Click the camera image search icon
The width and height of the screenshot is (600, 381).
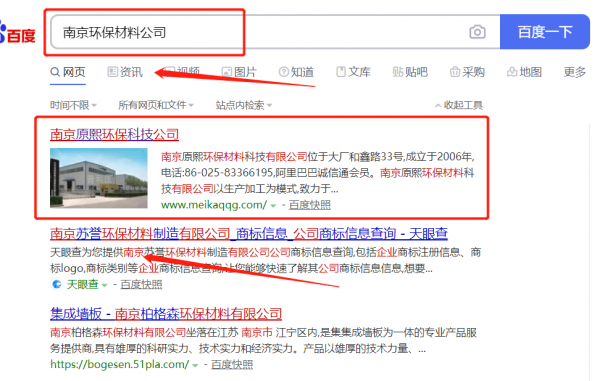pos(477,32)
